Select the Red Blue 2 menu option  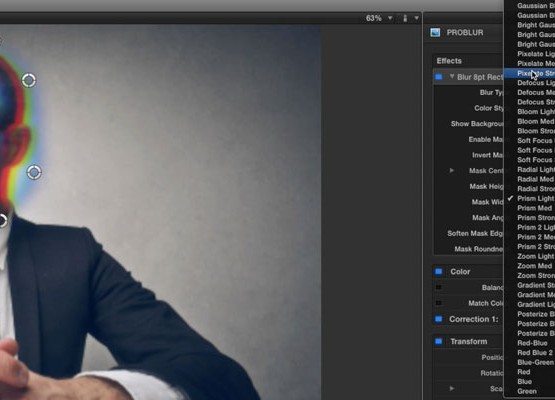(x=534, y=353)
